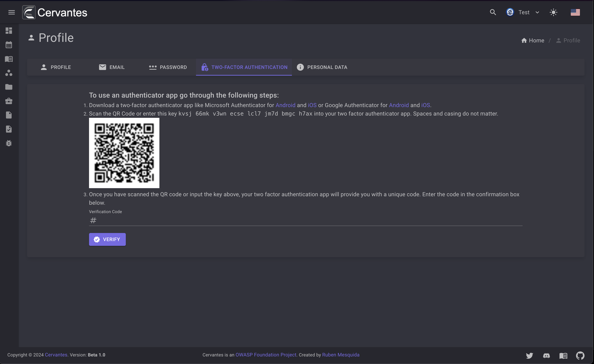Open the Cervantes footer link
594x364 pixels.
[x=56, y=355]
